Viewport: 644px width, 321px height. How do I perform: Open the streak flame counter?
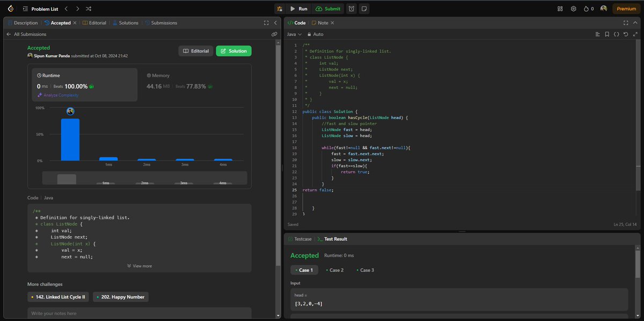point(589,9)
